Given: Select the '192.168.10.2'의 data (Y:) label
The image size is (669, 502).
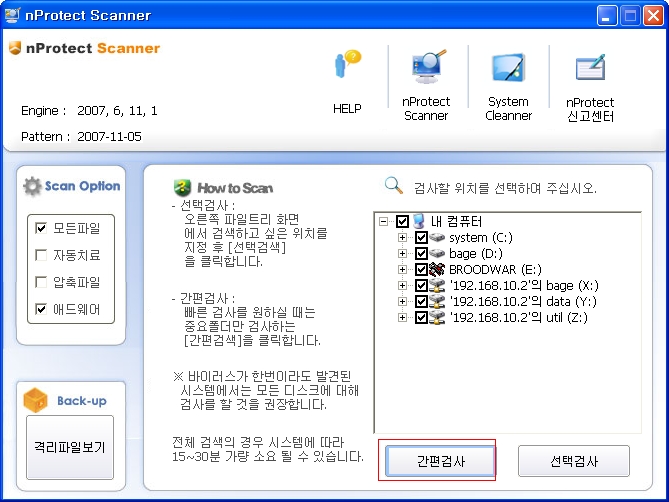Looking at the screenshot, I should point(523,302).
